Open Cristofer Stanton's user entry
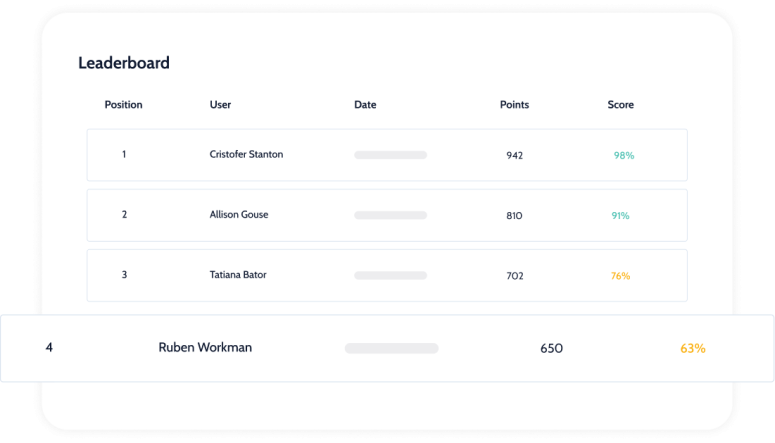This screenshot has width=775, height=443. pos(246,154)
